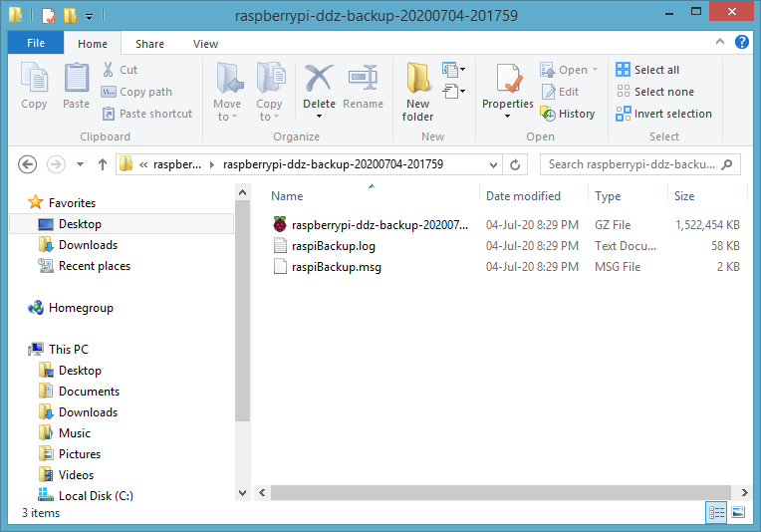Click the Delete X icon

(x=319, y=78)
